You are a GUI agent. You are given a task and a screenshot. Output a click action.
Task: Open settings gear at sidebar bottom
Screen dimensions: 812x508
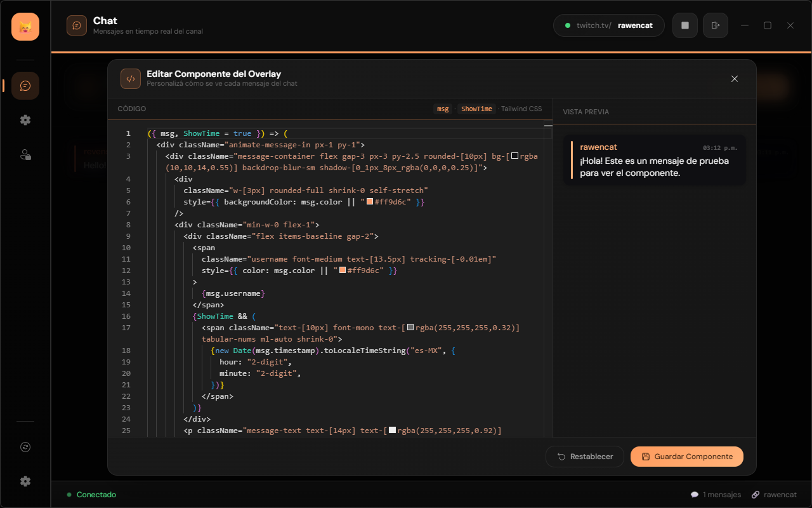25,481
